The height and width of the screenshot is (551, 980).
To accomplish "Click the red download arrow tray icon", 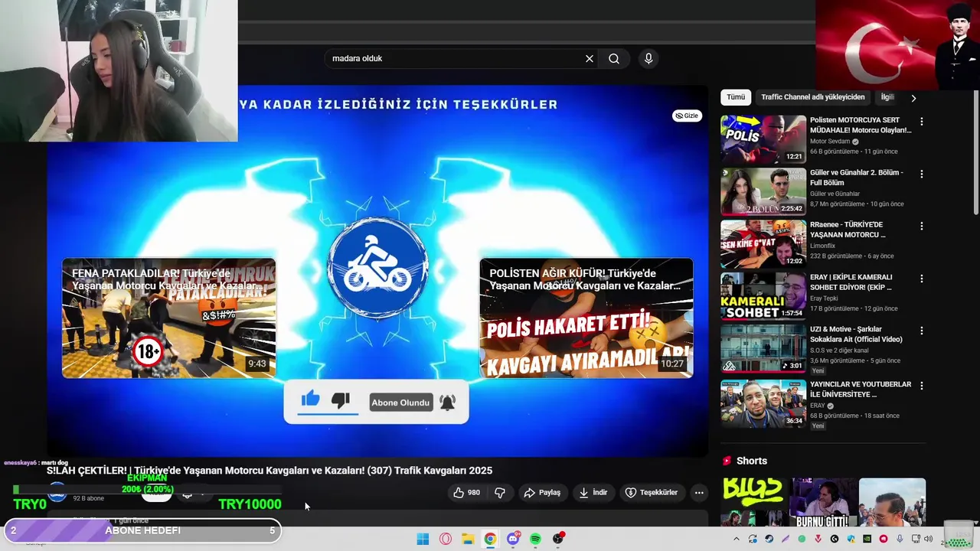I will 818,539.
